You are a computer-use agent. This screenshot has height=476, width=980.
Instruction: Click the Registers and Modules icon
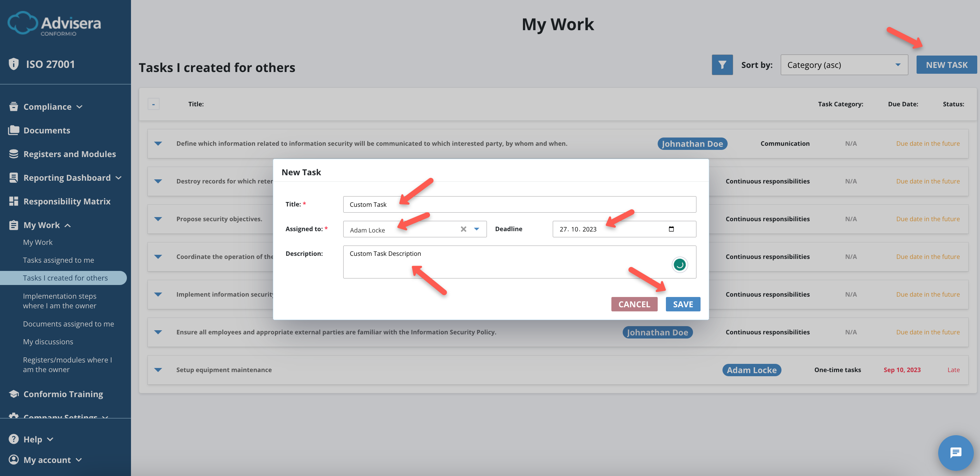[x=14, y=154]
